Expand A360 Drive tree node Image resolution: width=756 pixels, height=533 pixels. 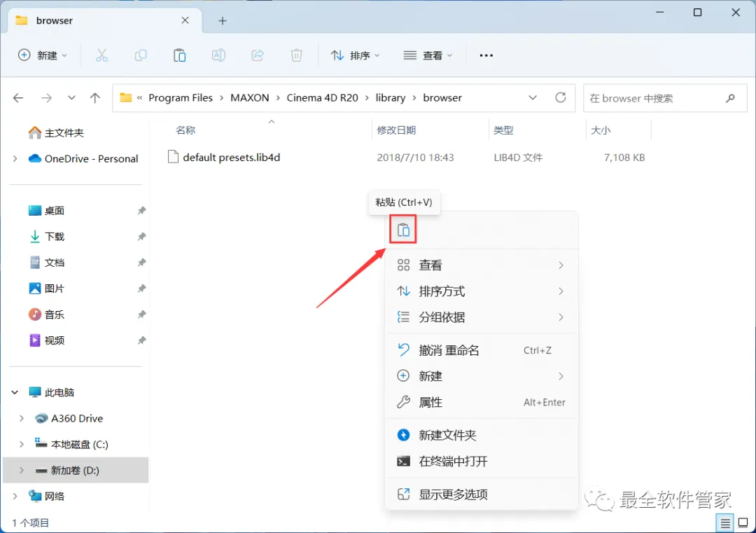(21, 418)
